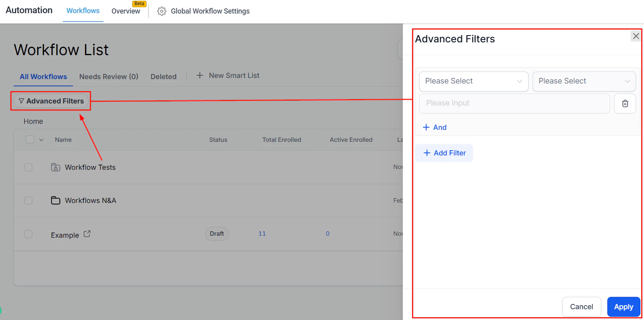644x320 pixels.
Task: Open Global Workflow Settings gear icon
Action: click(x=162, y=11)
